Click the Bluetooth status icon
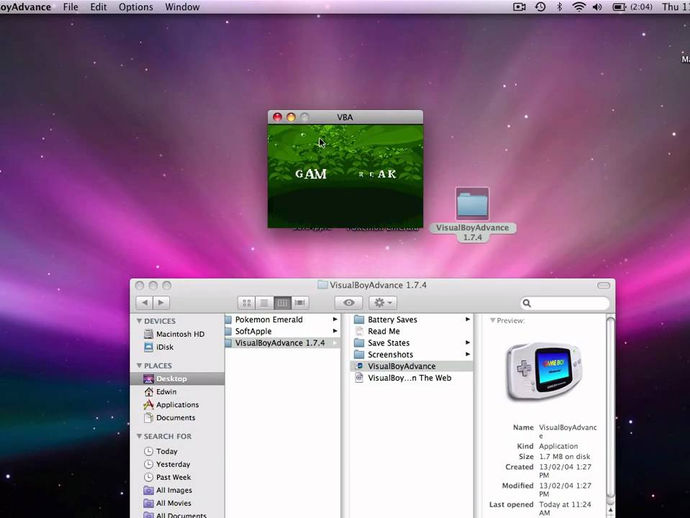 (559, 7)
